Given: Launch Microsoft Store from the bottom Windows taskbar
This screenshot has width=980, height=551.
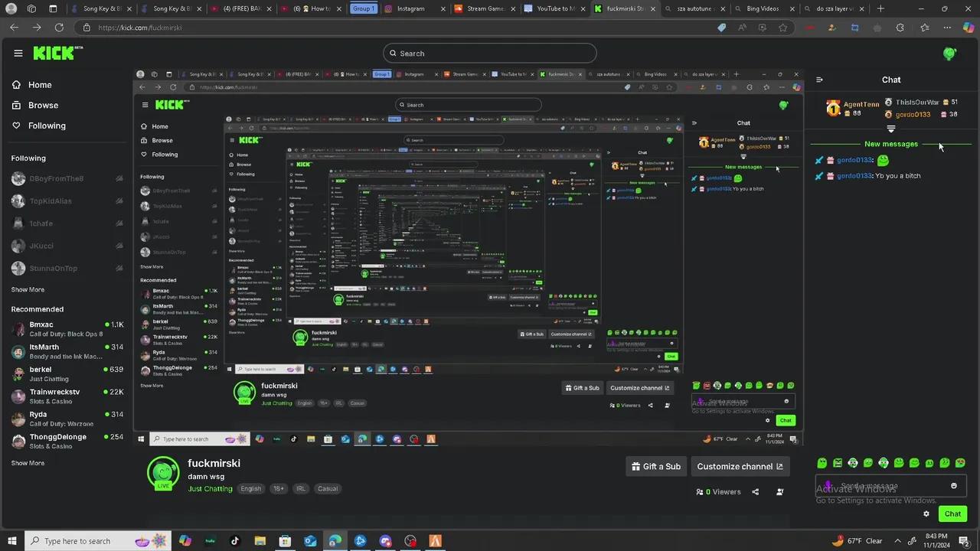Looking at the screenshot, I should tap(285, 541).
